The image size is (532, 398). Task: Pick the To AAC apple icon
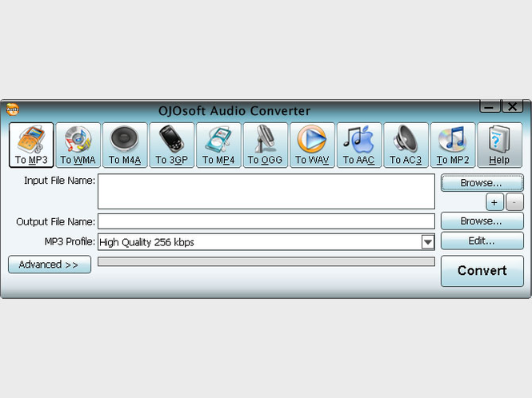pos(359,145)
